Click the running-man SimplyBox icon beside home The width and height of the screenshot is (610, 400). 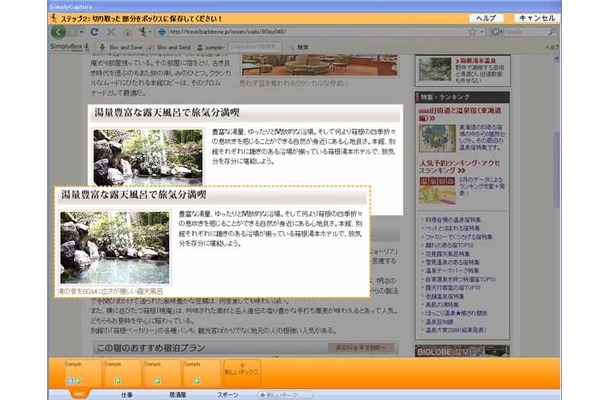(143, 32)
